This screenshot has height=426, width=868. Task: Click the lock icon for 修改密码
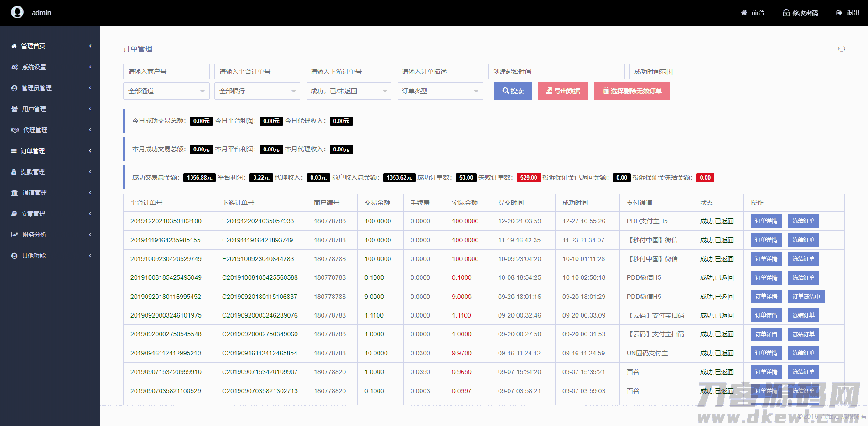[786, 13]
